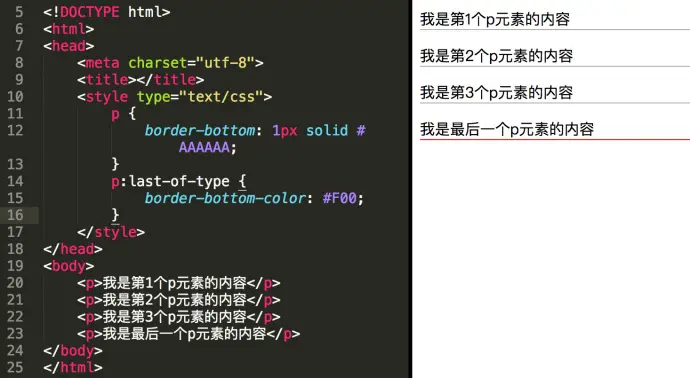Click line number 5 in the gutter
Image resolution: width=690 pixels, height=378 pixels.
[x=19, y=12]
